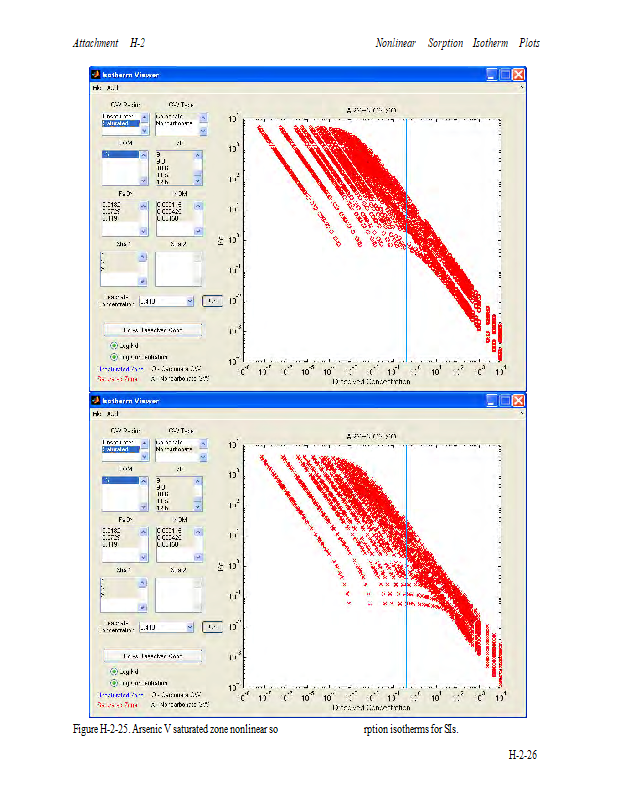Toggle Log Kd radio button in lower window
The image size is (618, 800).
click(114, 671)
